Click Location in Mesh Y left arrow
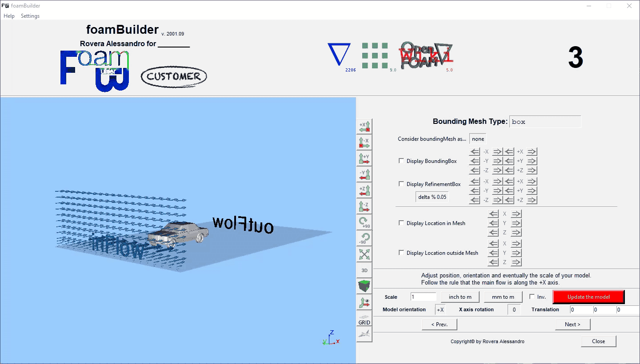Screen dimensions: 640x364 (493, 223)
